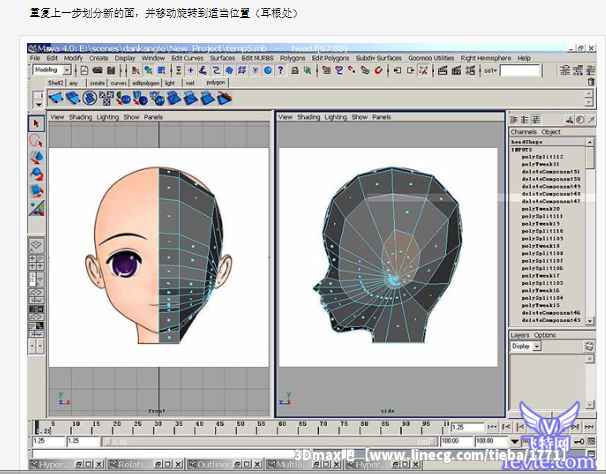The height and width of the screenshot is (474, 606).
Task: Open Panels menu in side view panel
Action: tap(381, 117)
